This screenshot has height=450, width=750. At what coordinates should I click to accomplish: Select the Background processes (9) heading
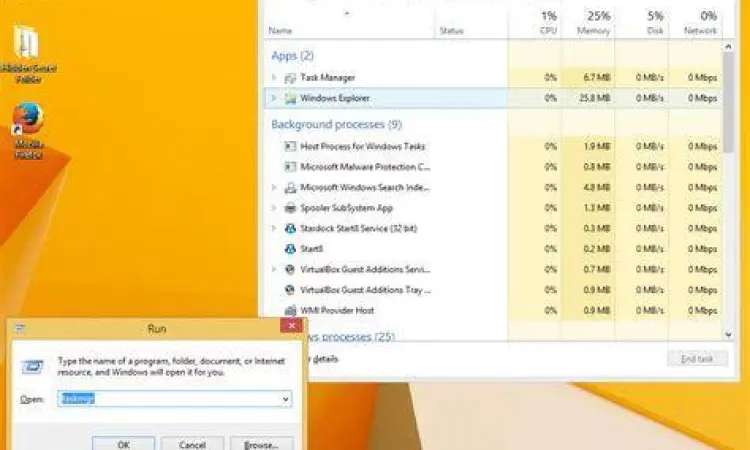click(x=337, y=125)
